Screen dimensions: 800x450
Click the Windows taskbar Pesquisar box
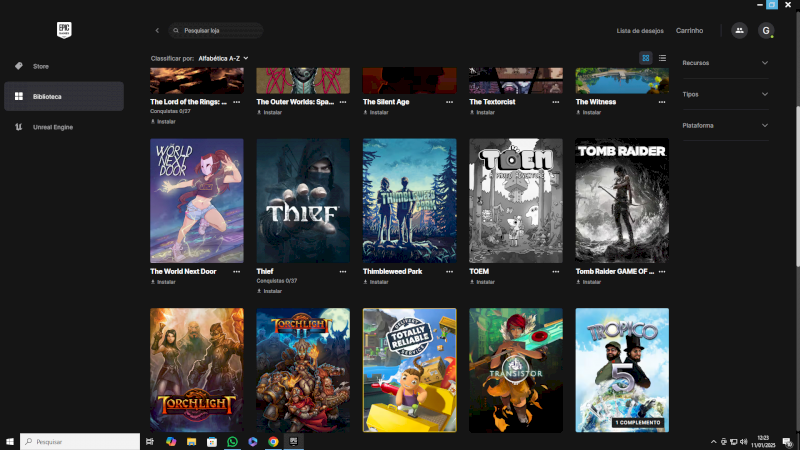click(x=80, y=441)
